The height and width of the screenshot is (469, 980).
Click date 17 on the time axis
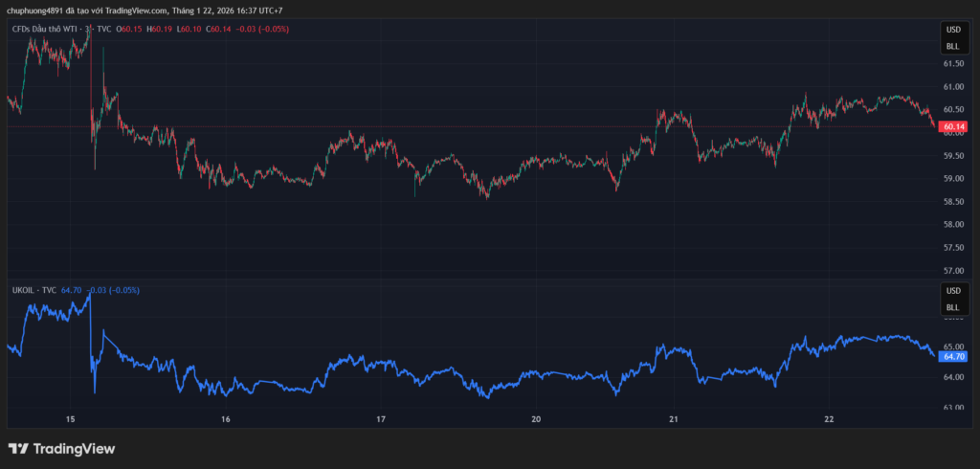(381, 419)
